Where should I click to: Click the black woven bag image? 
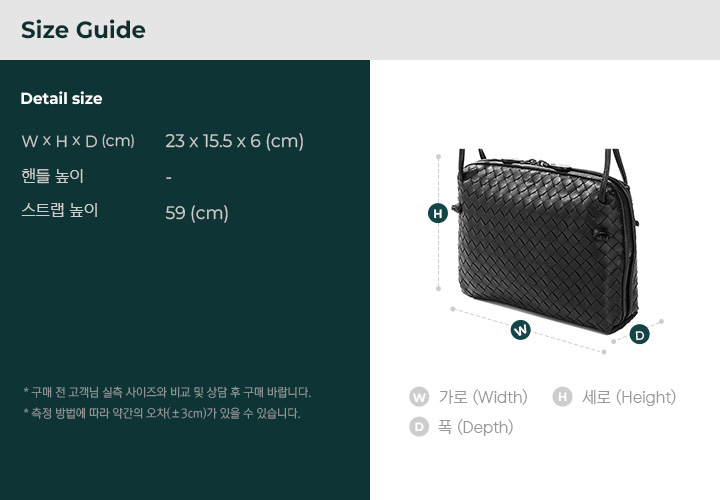pyautogui.click(x=546, y=241)
